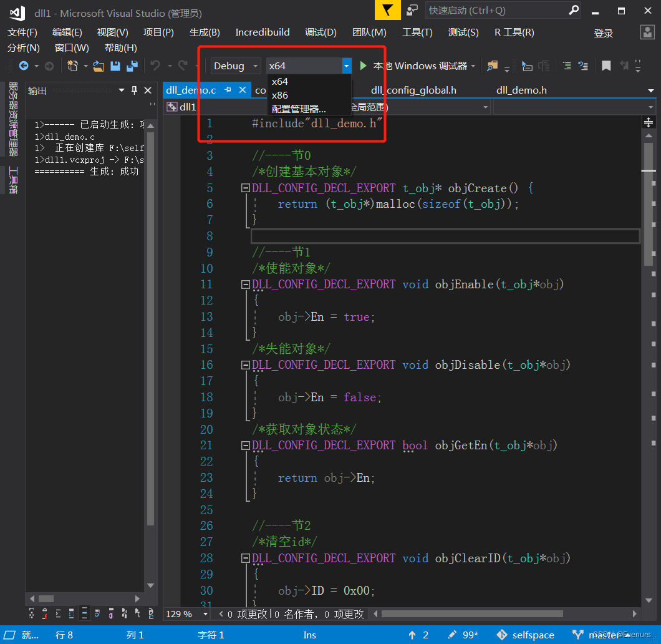Click the open file folder icon
Image resolution: width=661 pixels, height=644 pixels.
click(99, 66)
